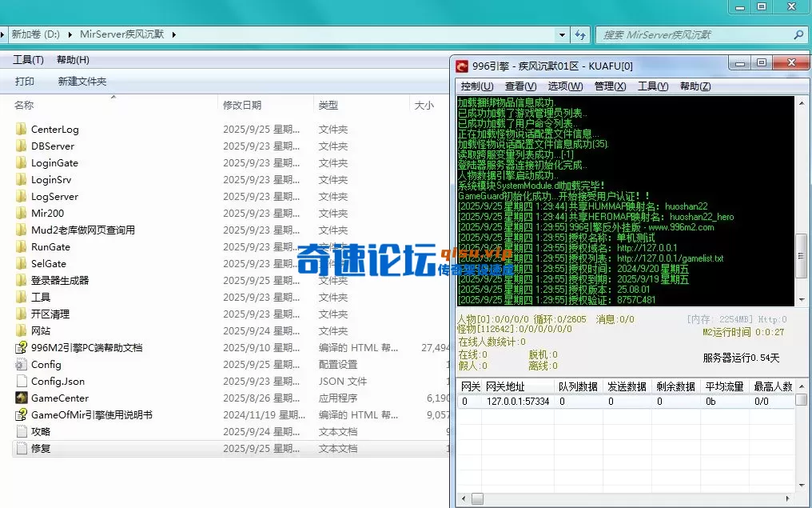The width and height of the screenshot is (812, 508).
Task: Click the 996引擎 window title icon
Action: pos(462,66)
